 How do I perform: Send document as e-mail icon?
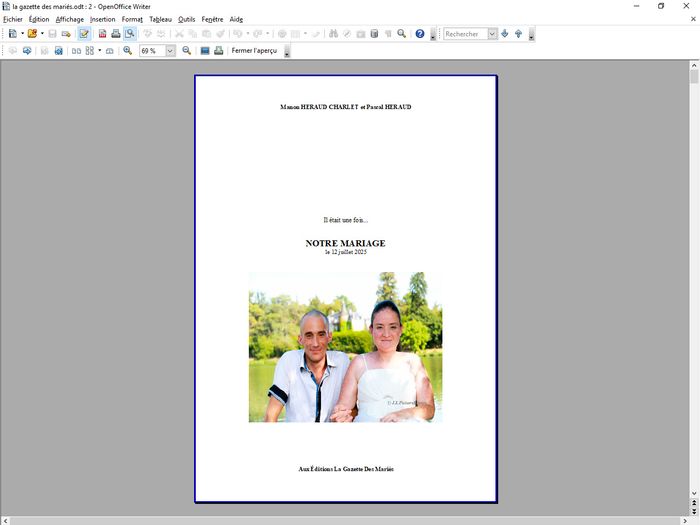point(66,33)
